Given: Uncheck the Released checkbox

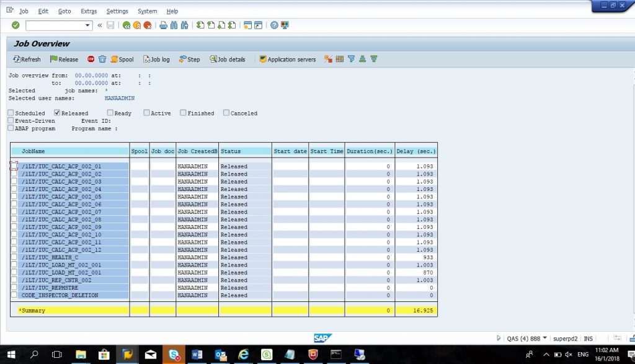Looking at the screenshot, I should click(x=56, y=113).
